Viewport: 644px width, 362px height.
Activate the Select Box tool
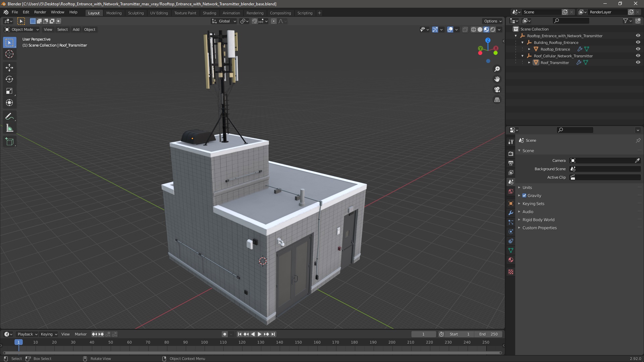point(9,43)
